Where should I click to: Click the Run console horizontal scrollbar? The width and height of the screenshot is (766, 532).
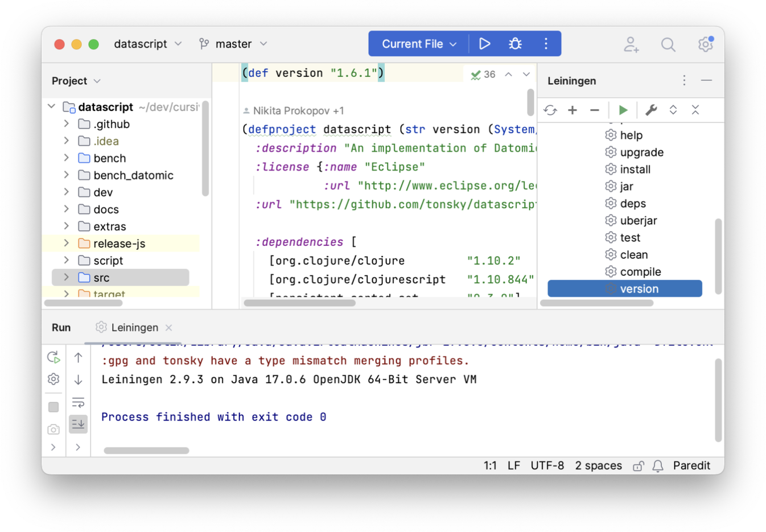146,451
